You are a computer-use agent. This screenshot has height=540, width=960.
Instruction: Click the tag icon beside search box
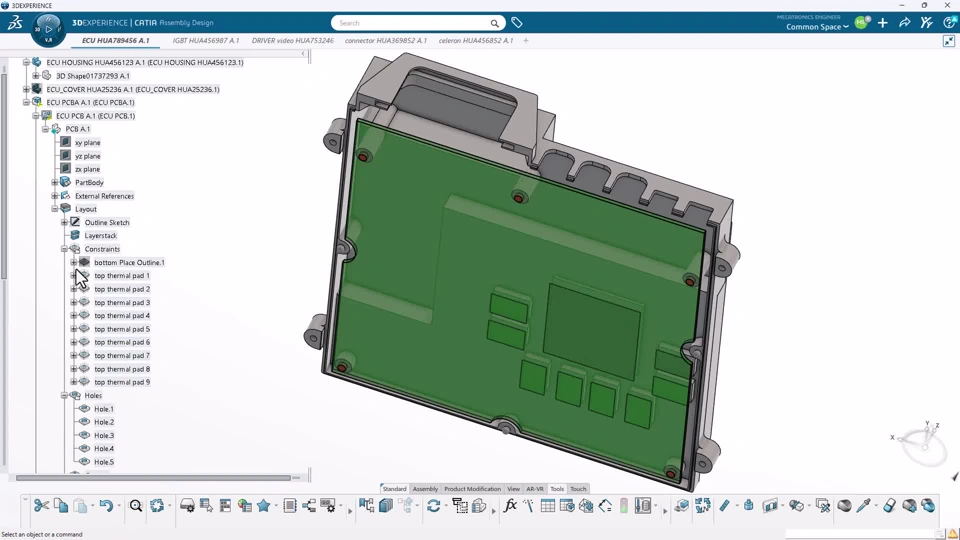point(517,23)
